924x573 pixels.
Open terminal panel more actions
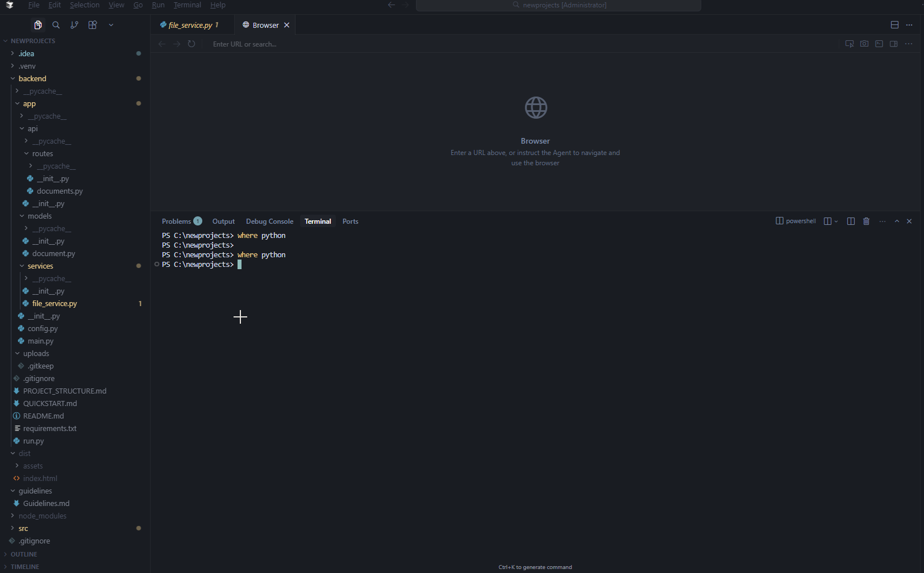point(883,221)
